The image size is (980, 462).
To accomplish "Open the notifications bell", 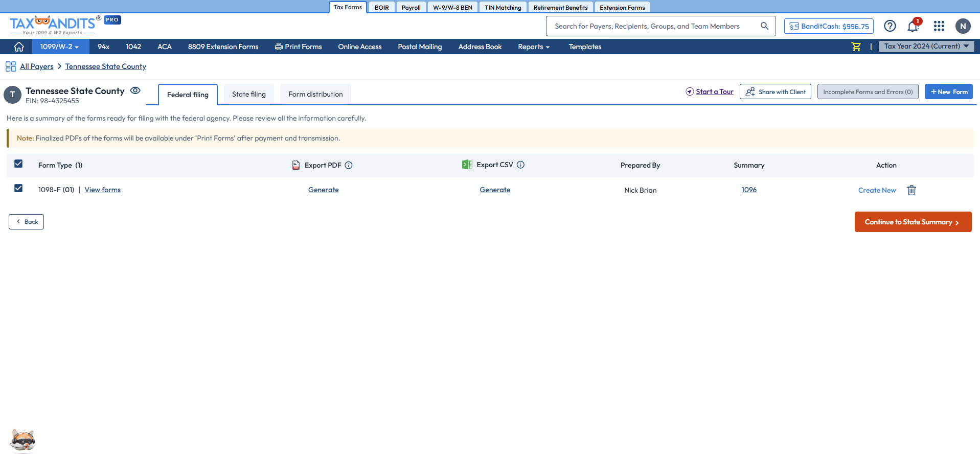I will pyautogui.click(x=913, y=26).
